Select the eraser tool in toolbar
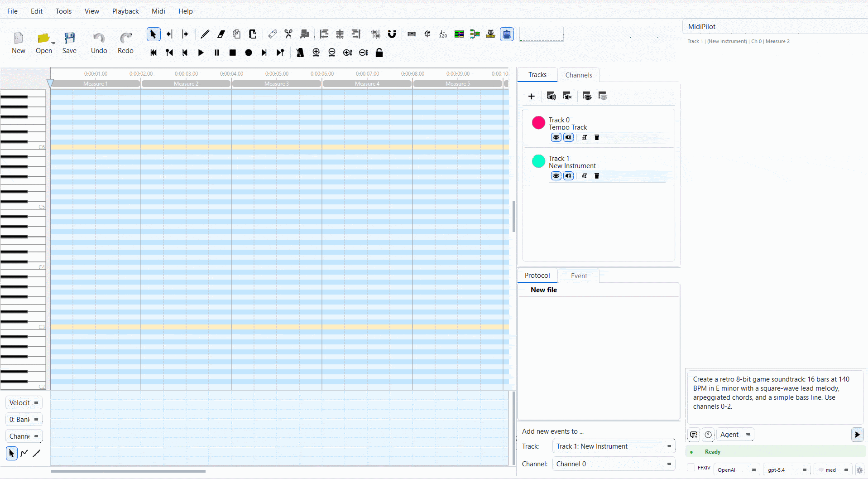Screen dimensions: 868x479 point(221,34)
